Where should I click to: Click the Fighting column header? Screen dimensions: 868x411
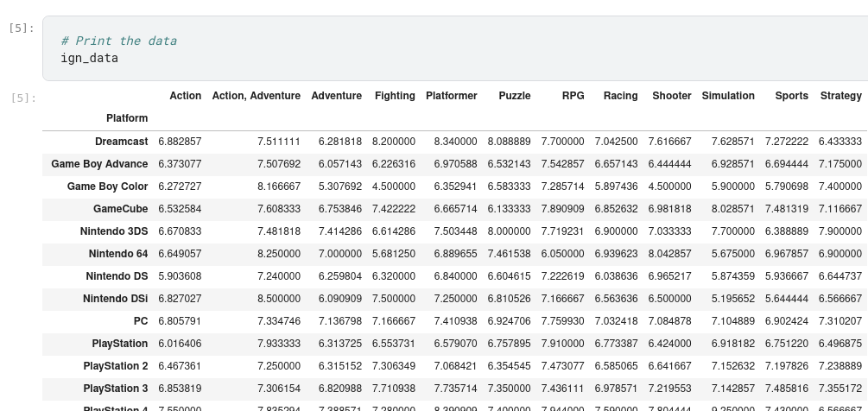[394, 96]
